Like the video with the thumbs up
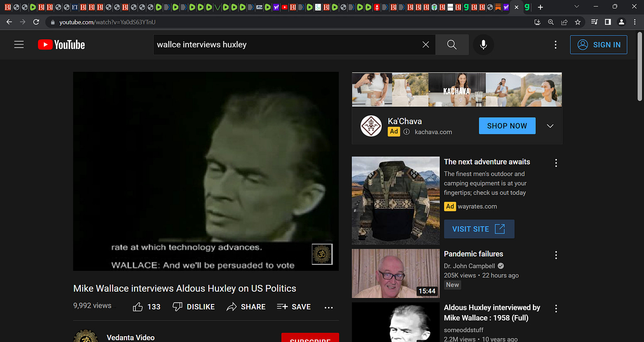The height and width of the screenshot is (342, 644). click(x=138, y=306)
